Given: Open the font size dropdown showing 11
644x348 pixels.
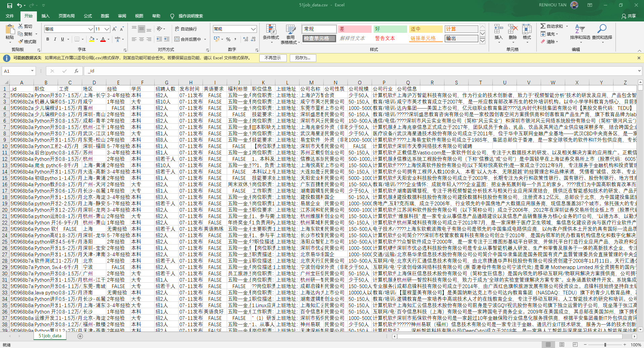Looking at the screenshot, I should click(107, 29).
